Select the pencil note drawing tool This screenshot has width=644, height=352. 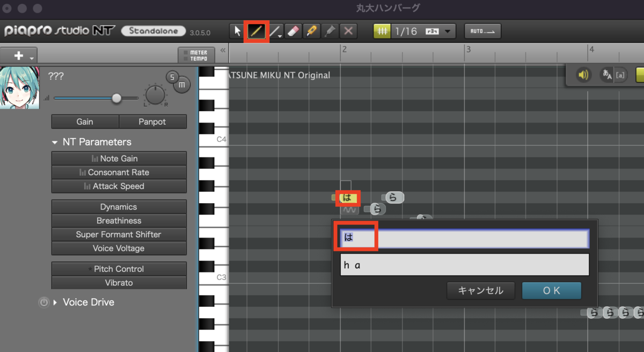[x=256, y=31]
